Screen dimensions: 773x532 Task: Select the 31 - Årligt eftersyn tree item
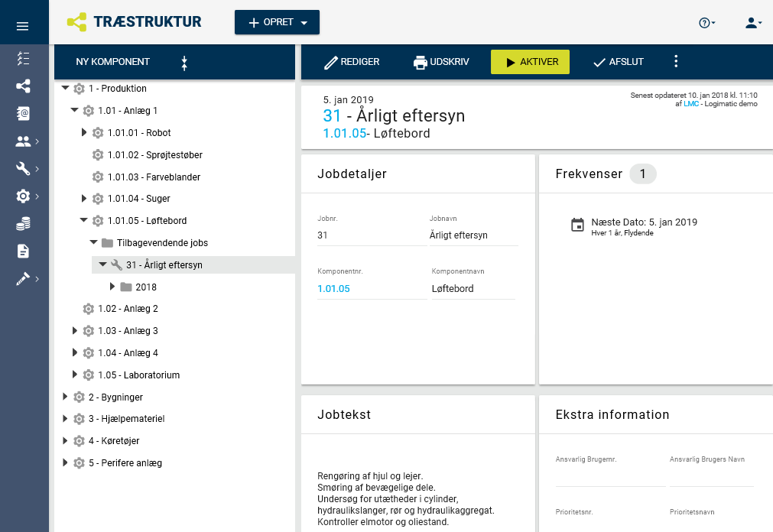[x=164, y=264]
